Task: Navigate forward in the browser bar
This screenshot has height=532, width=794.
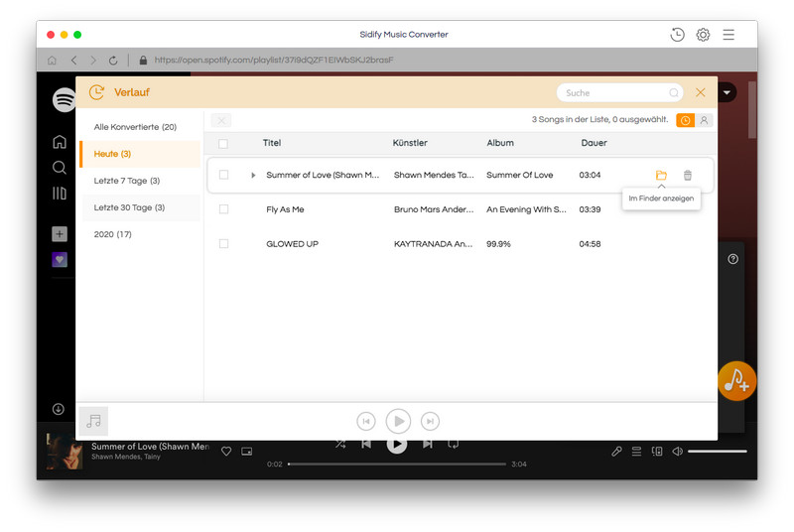Action: 93,61
